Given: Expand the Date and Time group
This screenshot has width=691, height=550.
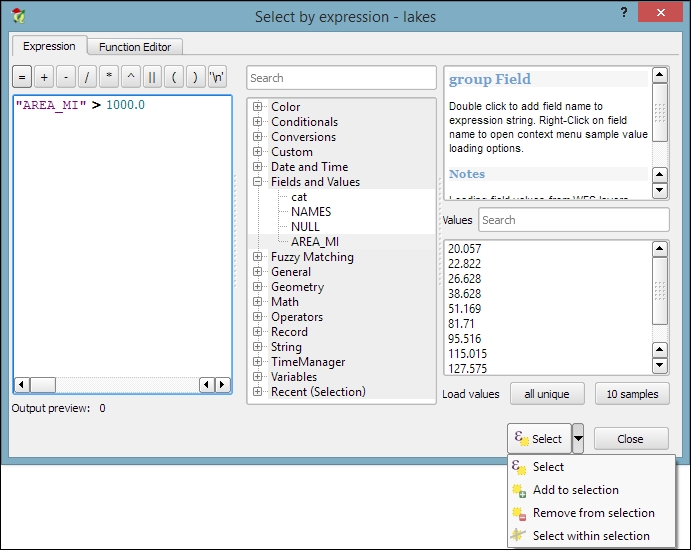Looking at the screenshot, I should pyautogui.click(x=257, y=167).
